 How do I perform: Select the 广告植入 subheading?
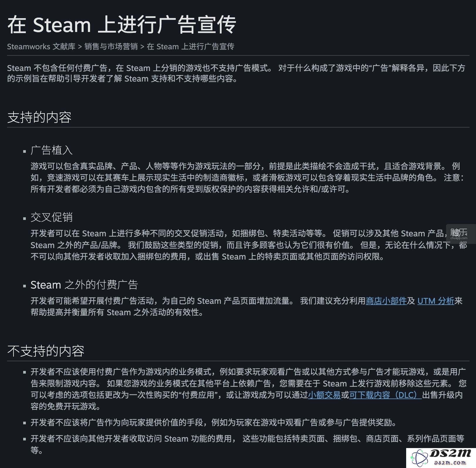[51, 150]
